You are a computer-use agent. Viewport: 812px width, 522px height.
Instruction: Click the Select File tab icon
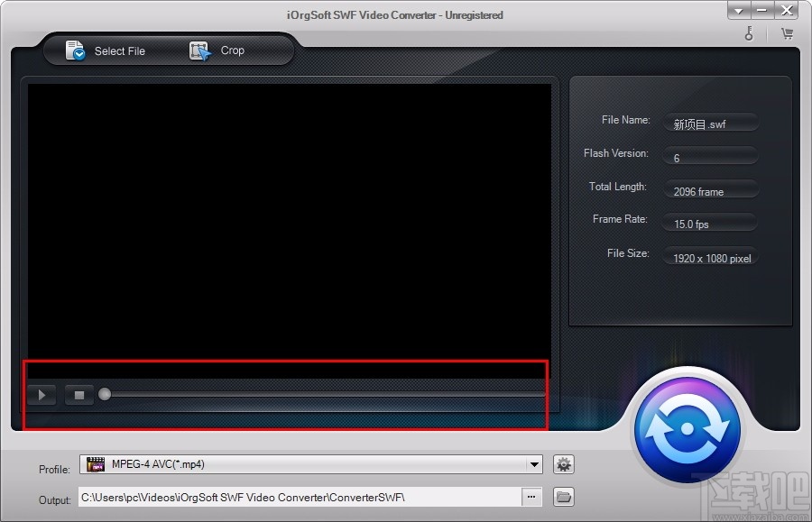pyautogui.click(x=75, y=50)
